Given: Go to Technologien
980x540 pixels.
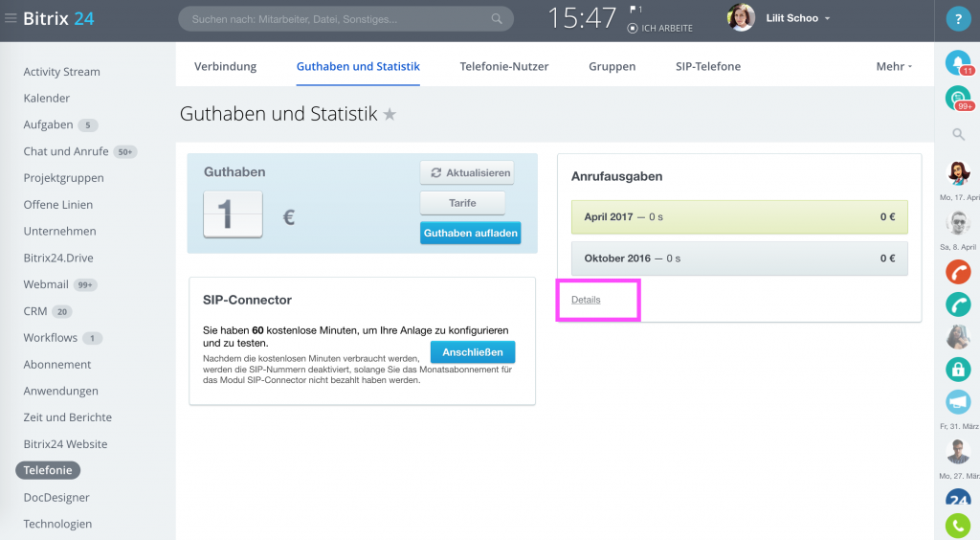Looking at the screenshot, I should pos(57,524).
